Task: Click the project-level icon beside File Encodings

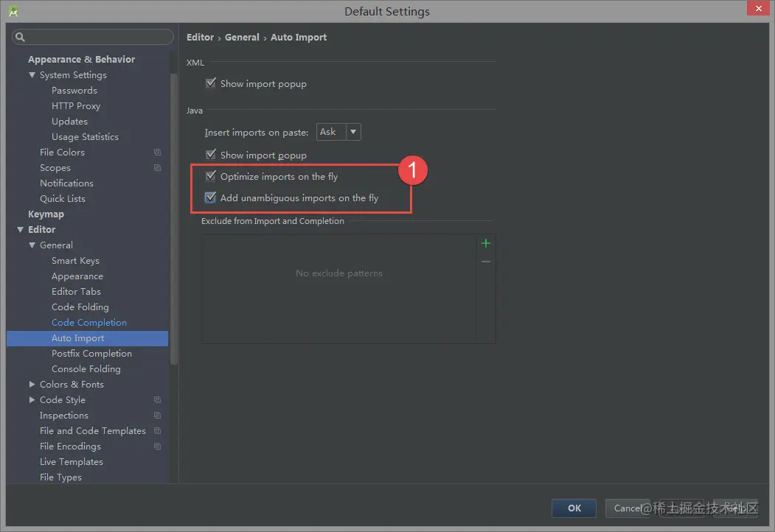Action: [x=157, y=447]
